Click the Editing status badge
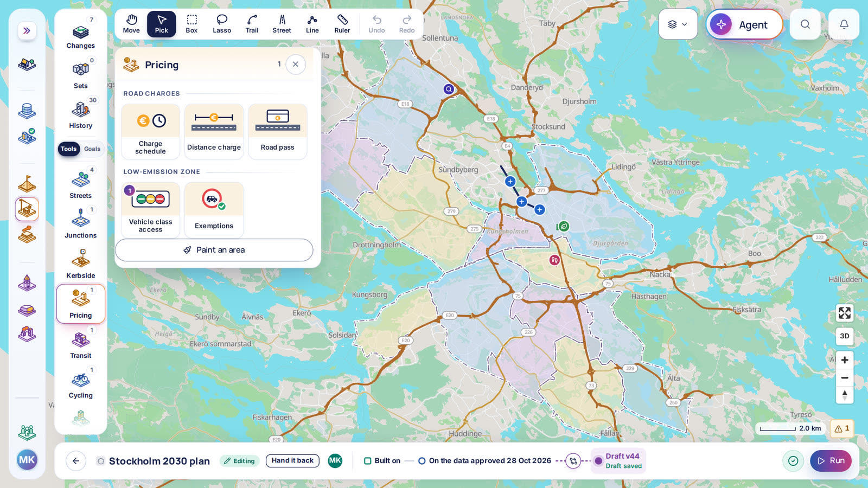This screenshot has width=868, height=488. click(x=239, y=461)
